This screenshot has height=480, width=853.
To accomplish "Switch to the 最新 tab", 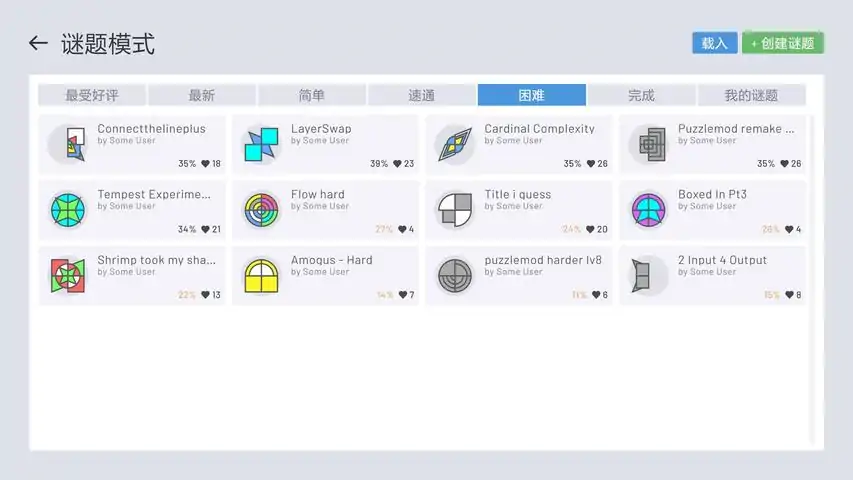I will (202, 95).
